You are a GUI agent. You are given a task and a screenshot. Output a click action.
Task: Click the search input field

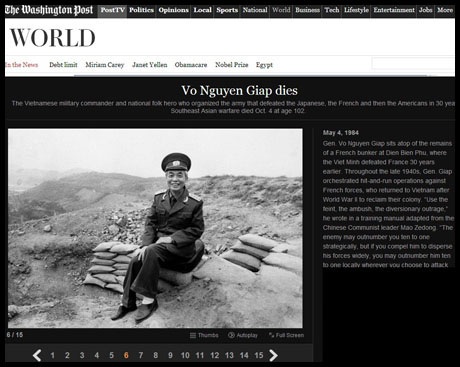tap(413, 63)
